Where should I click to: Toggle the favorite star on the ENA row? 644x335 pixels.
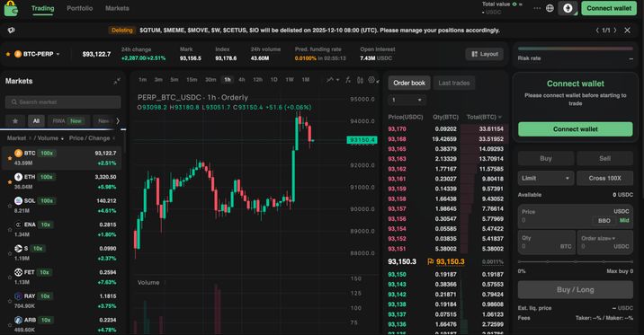10,230
